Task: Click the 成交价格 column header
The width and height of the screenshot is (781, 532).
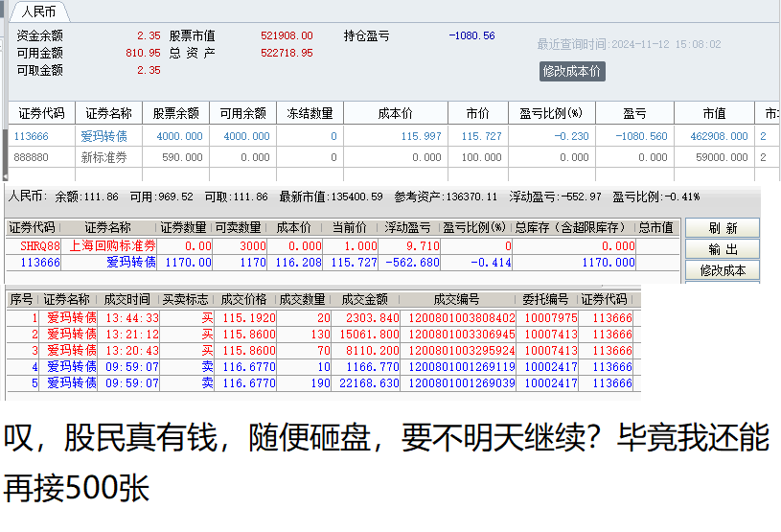Action: 244,299
